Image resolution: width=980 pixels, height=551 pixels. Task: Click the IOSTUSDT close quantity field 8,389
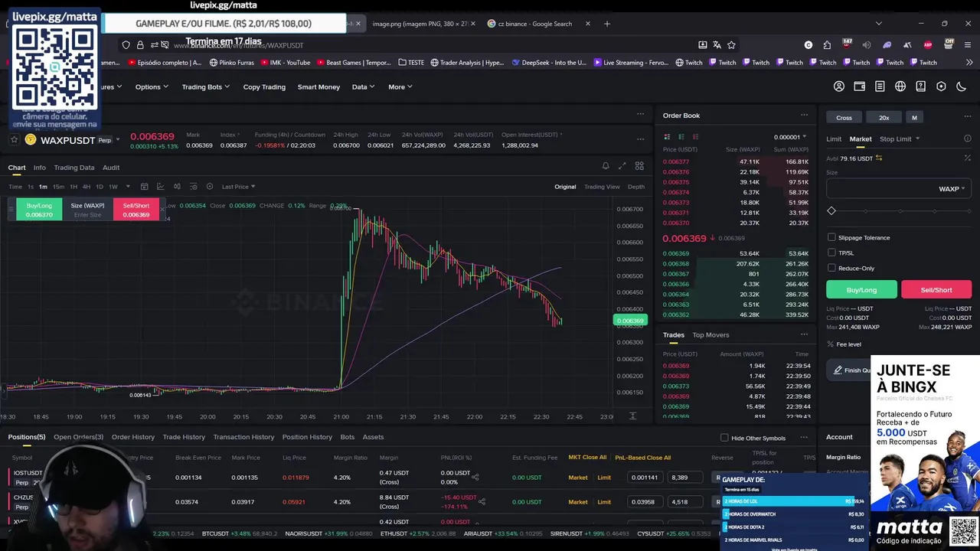(x=684, y=478)
